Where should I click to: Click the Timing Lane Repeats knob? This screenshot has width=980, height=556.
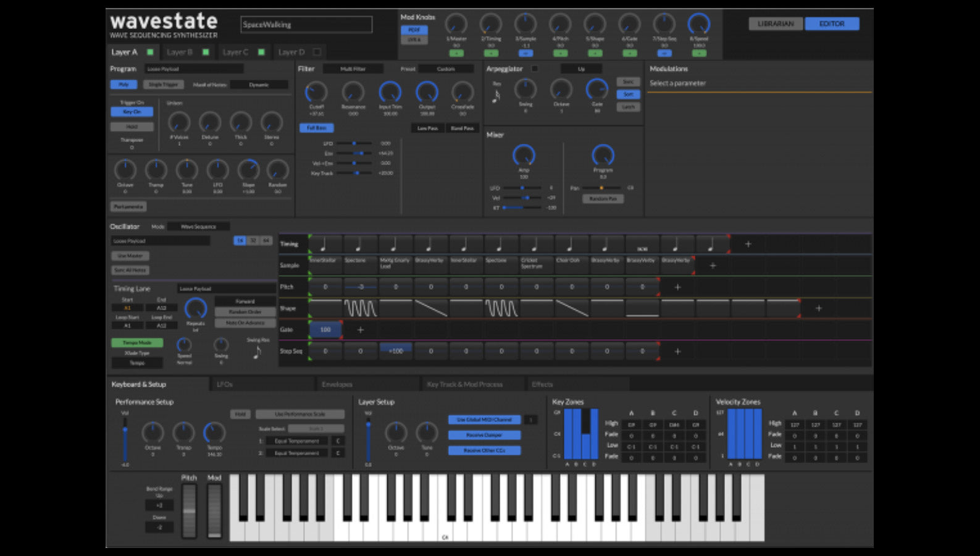click(196, 308)
